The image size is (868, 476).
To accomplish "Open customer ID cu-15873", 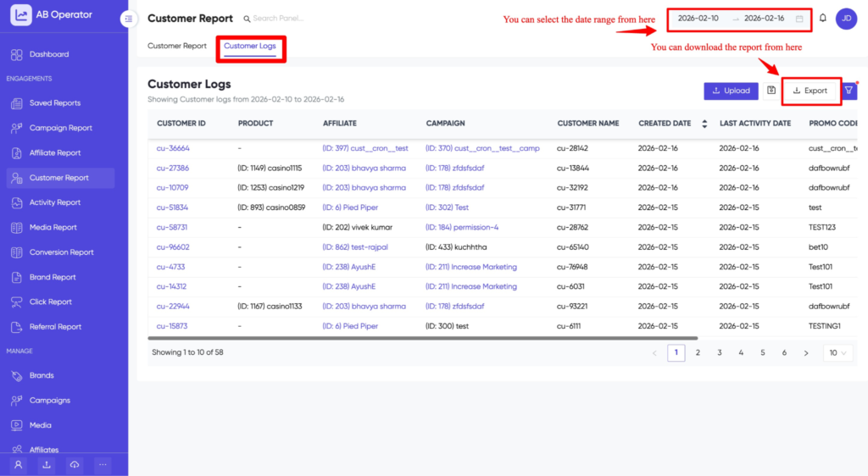I will (x=171, y=326).
